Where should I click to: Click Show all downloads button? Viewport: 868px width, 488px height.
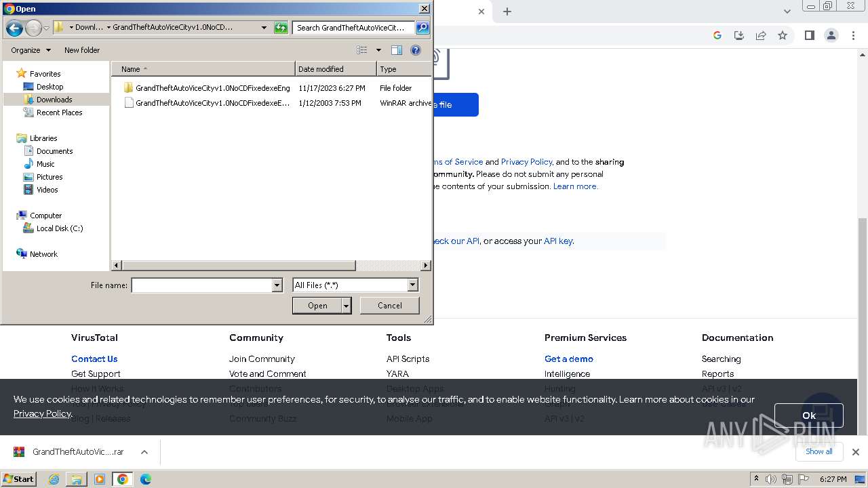[819, 451]
